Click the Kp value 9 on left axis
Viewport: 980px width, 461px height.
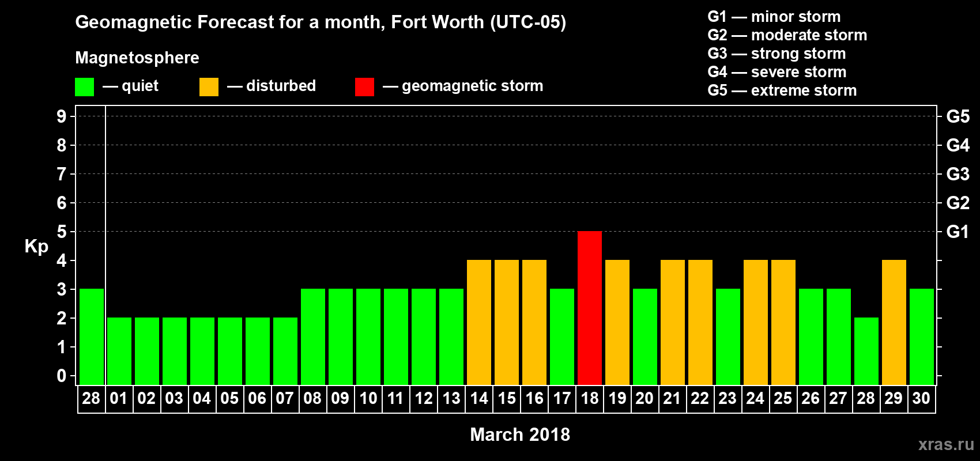62,116
